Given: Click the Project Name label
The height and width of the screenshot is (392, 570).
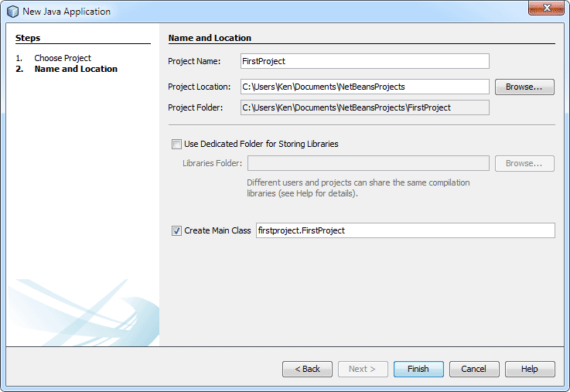Looking at the screenshot, I should click(x=194, y=61).
